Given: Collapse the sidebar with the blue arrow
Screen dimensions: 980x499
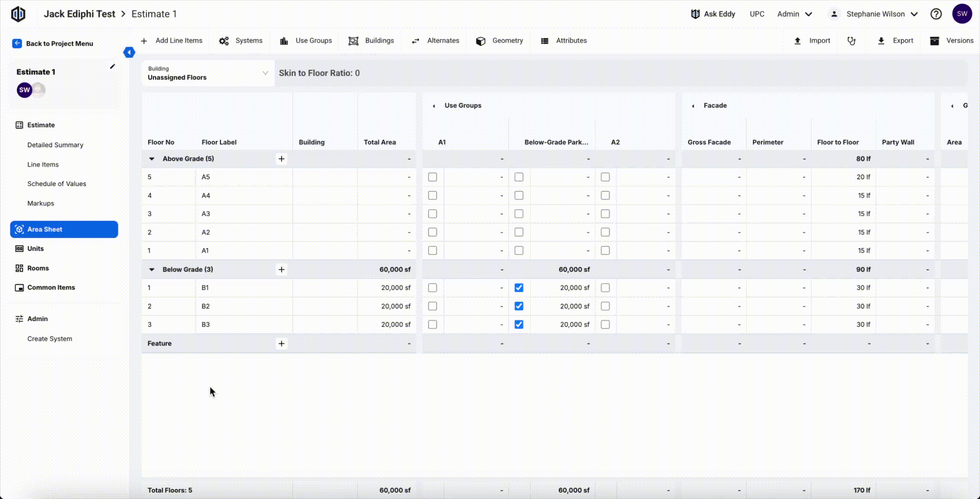Looking at the screenshot, I should 129,52.
